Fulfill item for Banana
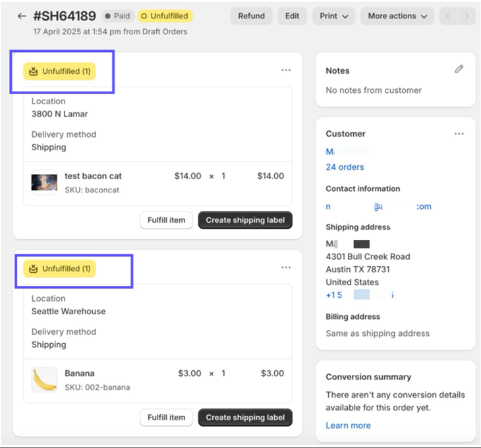The height and width of the screenshot is (448, 481). point(166,417)
